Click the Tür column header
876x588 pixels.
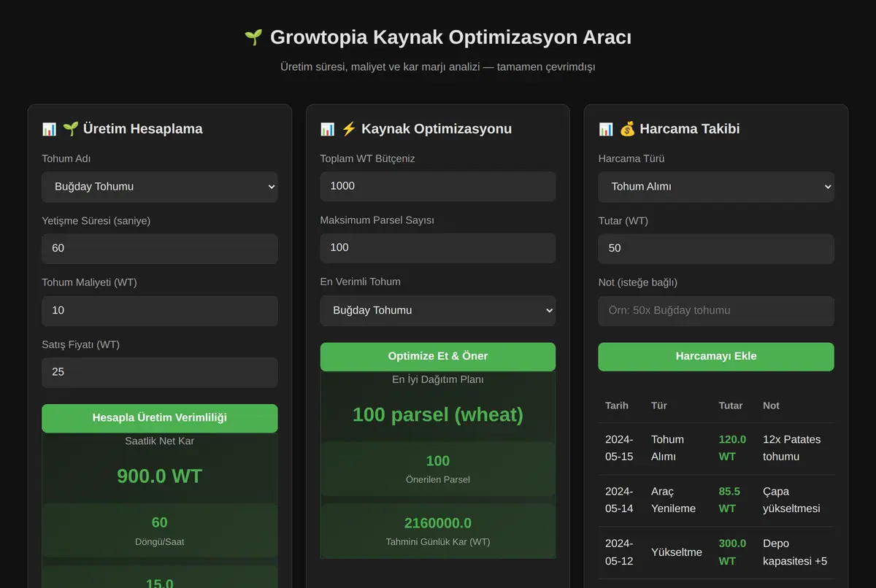click(659, 406)
